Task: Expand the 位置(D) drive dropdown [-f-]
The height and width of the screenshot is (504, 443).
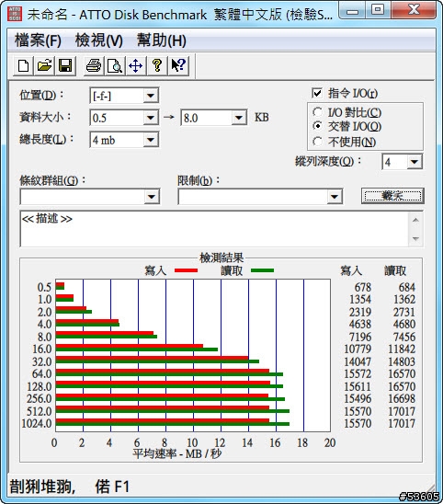Action: (151, 96)
